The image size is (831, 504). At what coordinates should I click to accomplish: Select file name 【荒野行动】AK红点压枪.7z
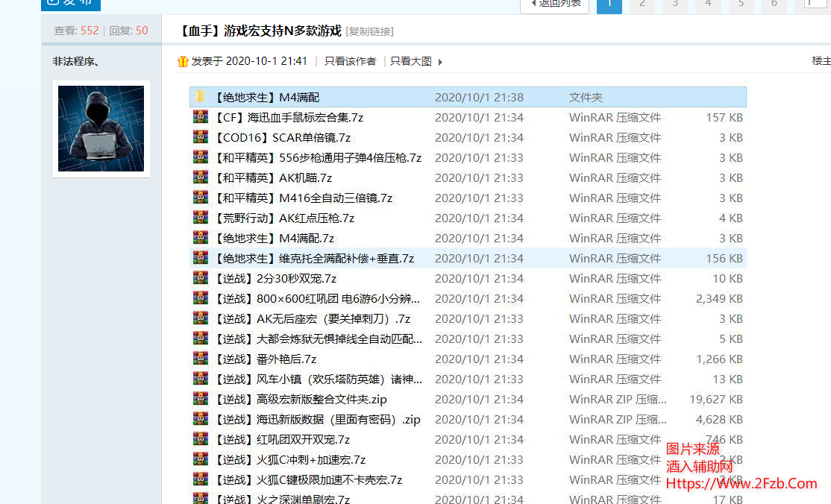pos(284,218)
